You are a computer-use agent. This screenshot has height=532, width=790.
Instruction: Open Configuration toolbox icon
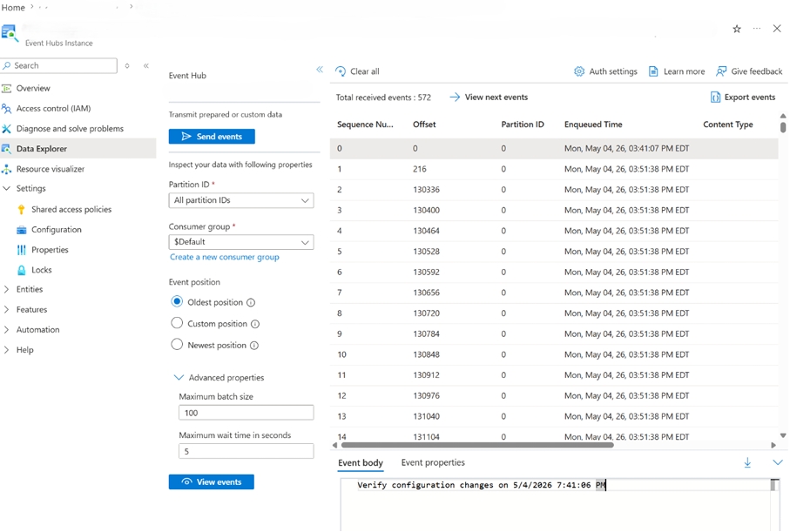pyautogui.click(x=21, y=229)
